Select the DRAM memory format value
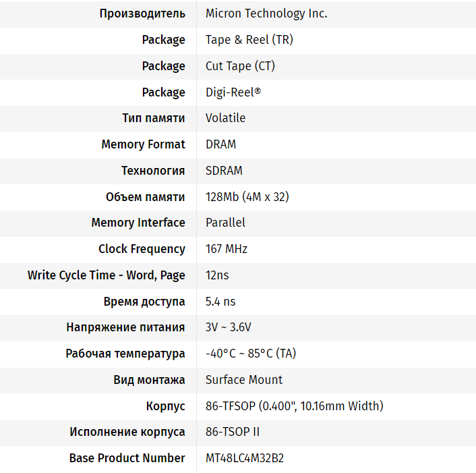This screenshot has height=473, width=476. point(220,144)
